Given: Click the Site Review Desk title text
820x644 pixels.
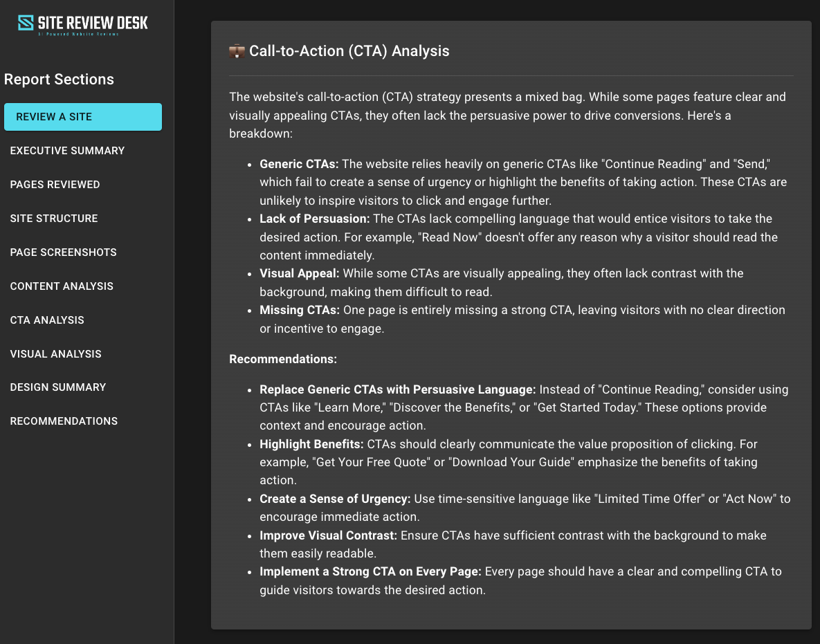Looking at the screenshot, I should pos(93,22).
